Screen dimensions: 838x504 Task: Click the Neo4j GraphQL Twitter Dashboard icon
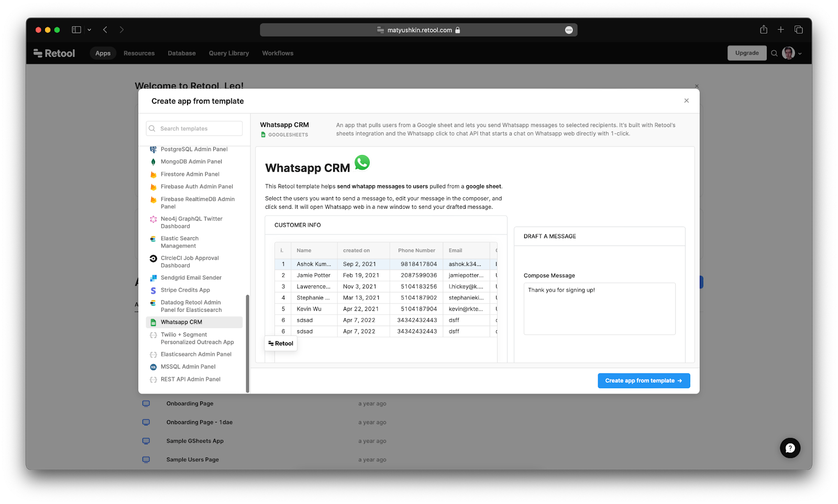(x=153, y=219)
